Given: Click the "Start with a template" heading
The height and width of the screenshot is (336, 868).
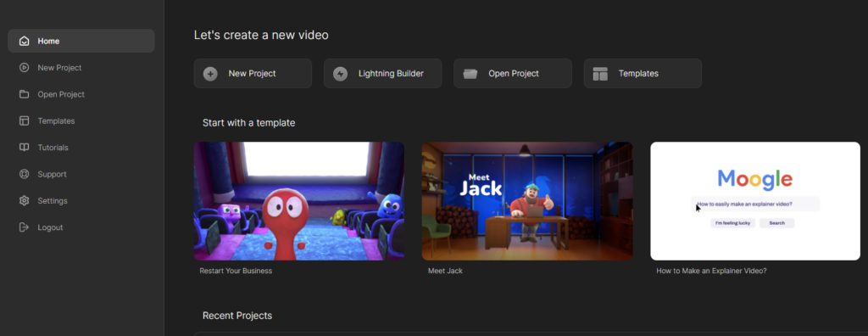Looking at the screenshot, I should (x=248, y=122).
